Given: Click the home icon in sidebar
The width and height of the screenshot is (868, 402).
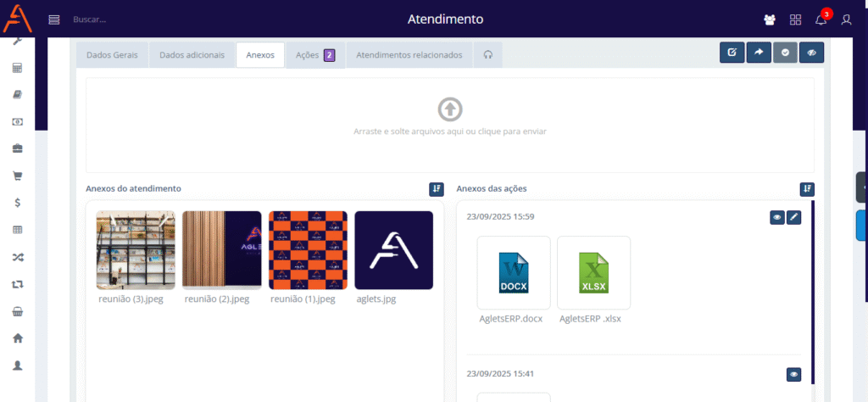Looking at the screenshot, I should tap(17, 338).
